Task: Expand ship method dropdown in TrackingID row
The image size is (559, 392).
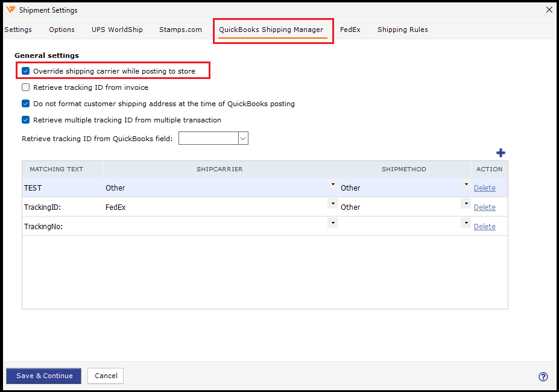Action: pyautogui.click(x=466, y=204)
